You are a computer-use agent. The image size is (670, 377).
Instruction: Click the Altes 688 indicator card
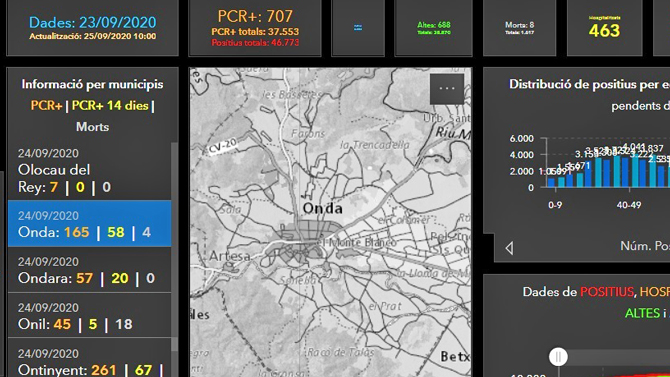click(433, 28)
